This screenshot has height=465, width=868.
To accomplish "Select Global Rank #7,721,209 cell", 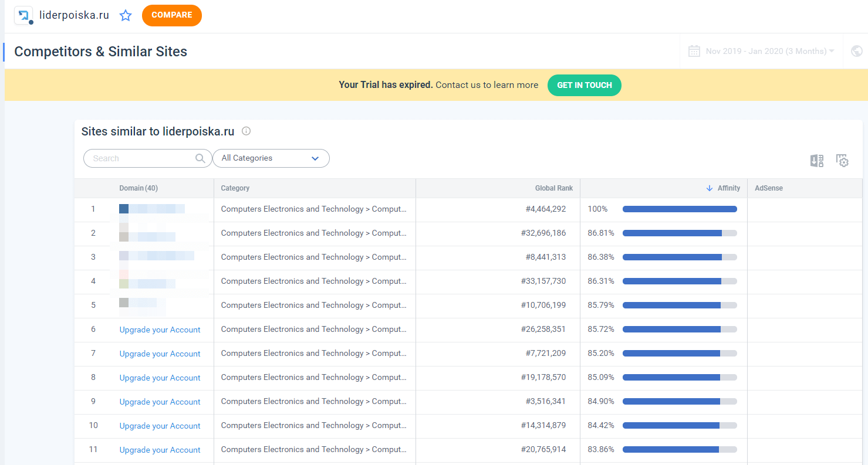I will [546, 353].
